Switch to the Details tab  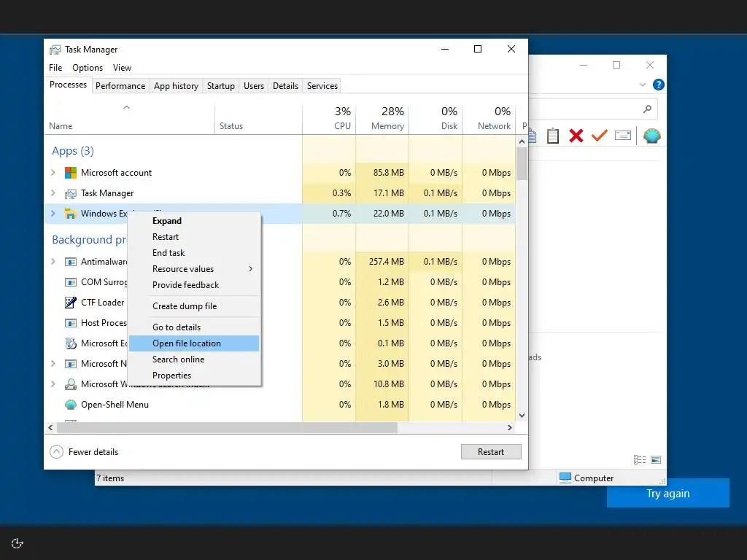pyautogui.click(x=285, y=86)
